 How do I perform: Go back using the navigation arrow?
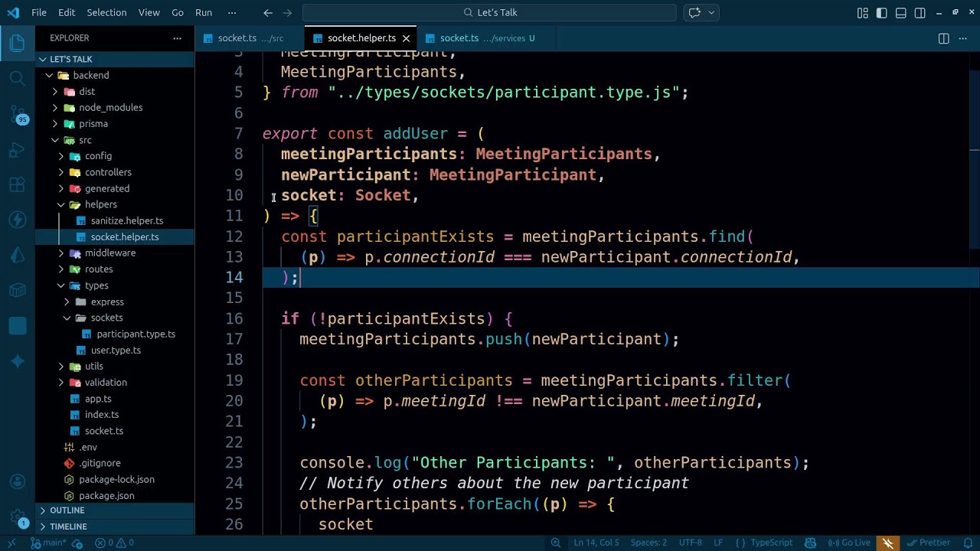coord(268,12)
